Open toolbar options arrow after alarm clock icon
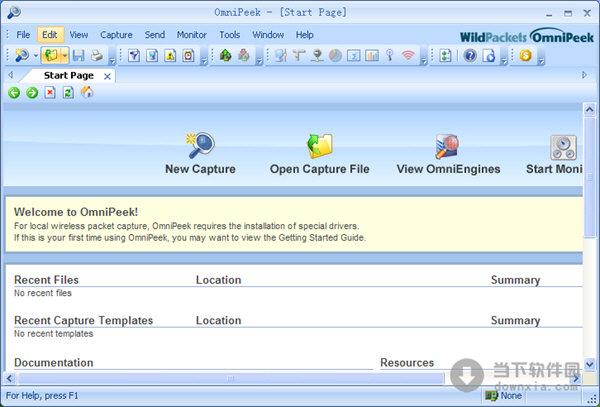The width and height of the screenshot is (600, 407). click(204, 60)
